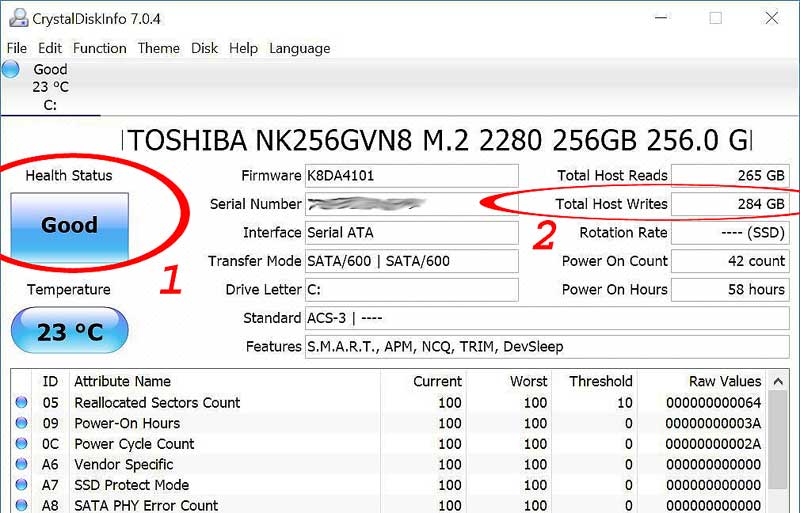Click the Power On Count value 42 count
The width and height of the screenshot is (800, 513).
[730, 261]
